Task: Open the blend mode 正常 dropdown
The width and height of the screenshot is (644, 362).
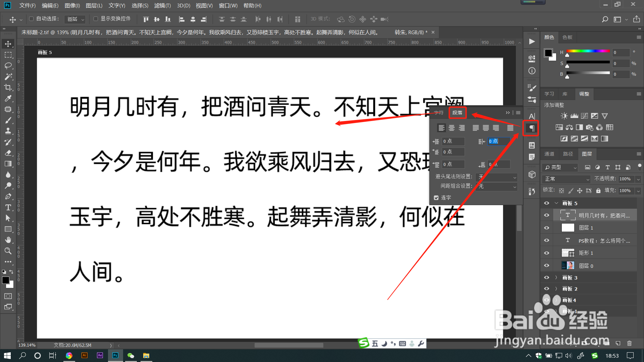Action: pos(566,179)
